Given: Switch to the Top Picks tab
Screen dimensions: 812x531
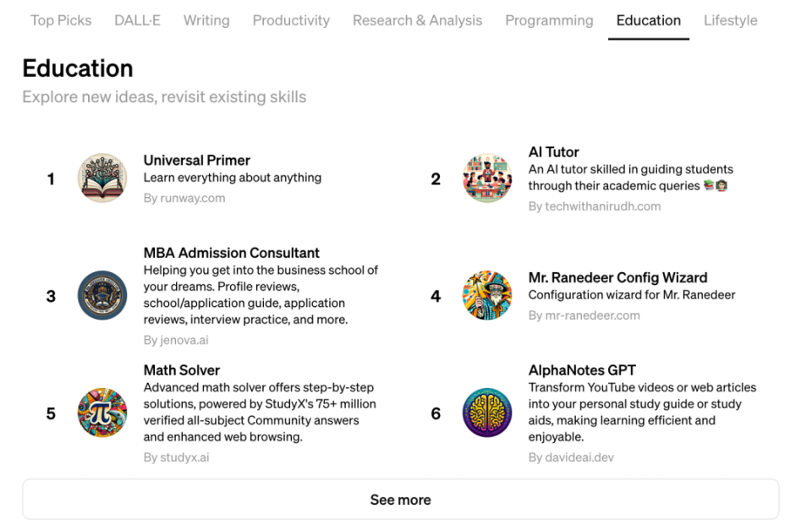Looking at the screenshot, I should click(x=61, y=20).
